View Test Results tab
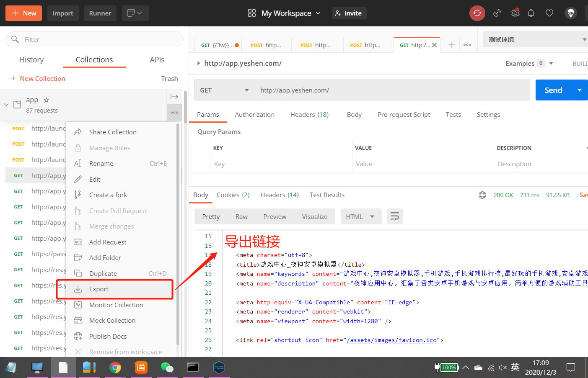This screenshot has width=588, height=378. (327, 195)
